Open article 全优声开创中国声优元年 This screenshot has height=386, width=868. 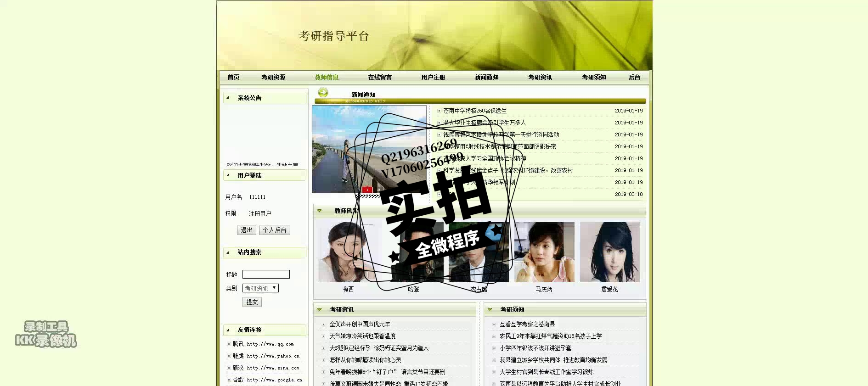(360, 324)
